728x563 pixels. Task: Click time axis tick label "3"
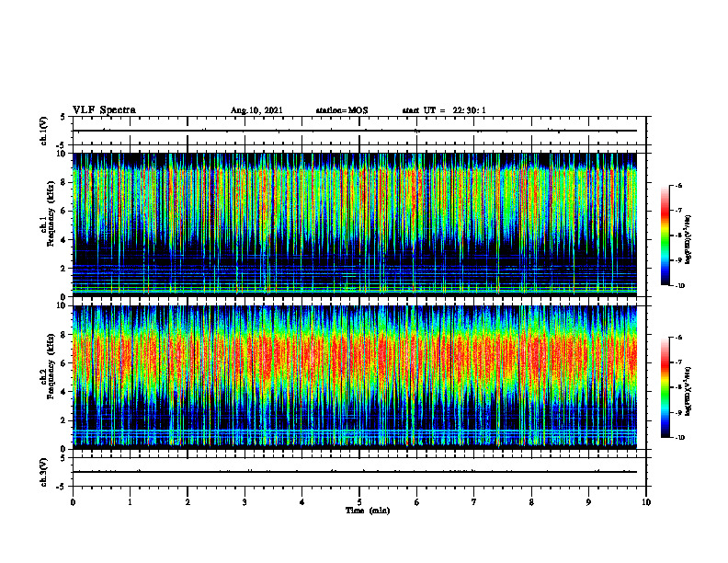245,502
